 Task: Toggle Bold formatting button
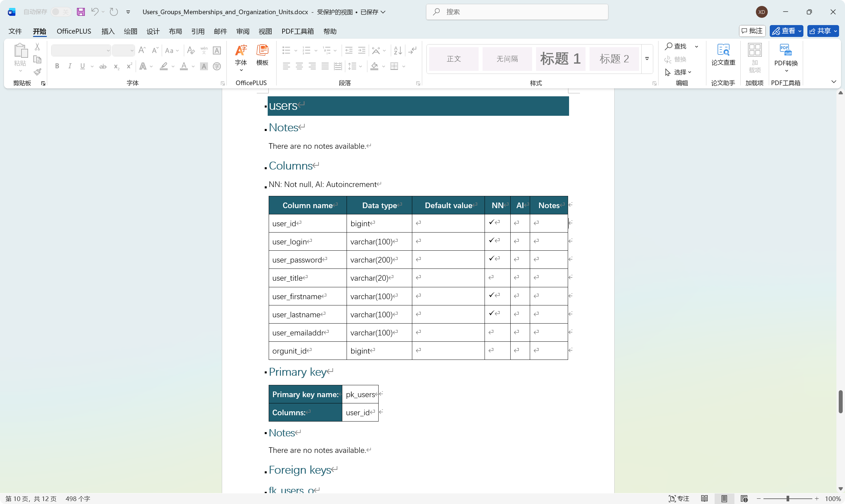pos(57,66)
